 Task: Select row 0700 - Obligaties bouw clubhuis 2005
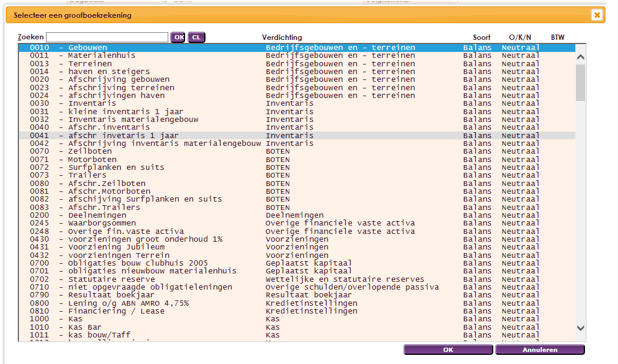(297, 263)
